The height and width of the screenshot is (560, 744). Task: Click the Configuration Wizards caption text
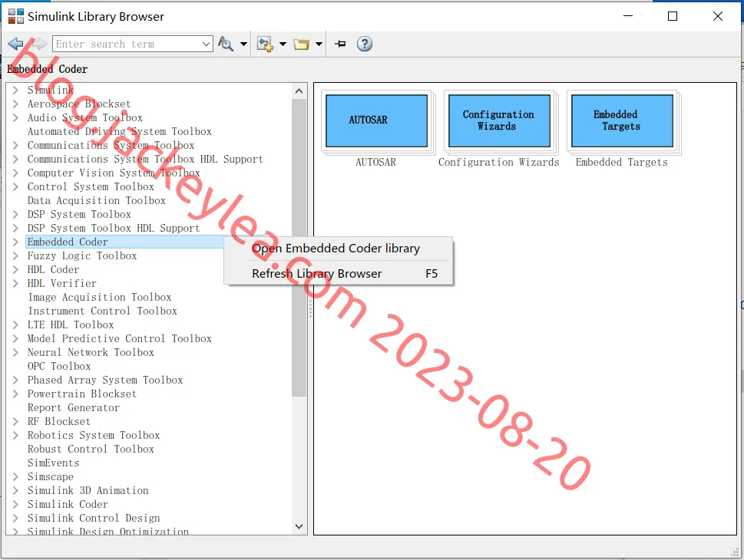click(499, 162)
